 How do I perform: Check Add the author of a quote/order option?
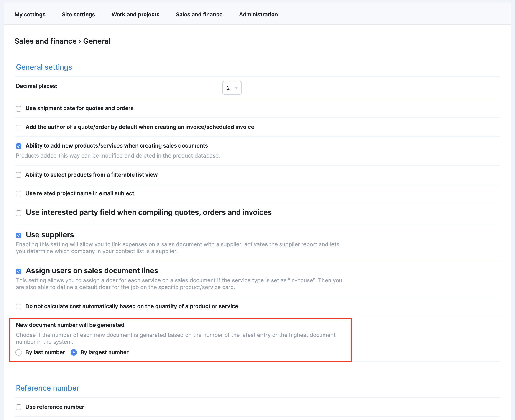click(19, 127)
